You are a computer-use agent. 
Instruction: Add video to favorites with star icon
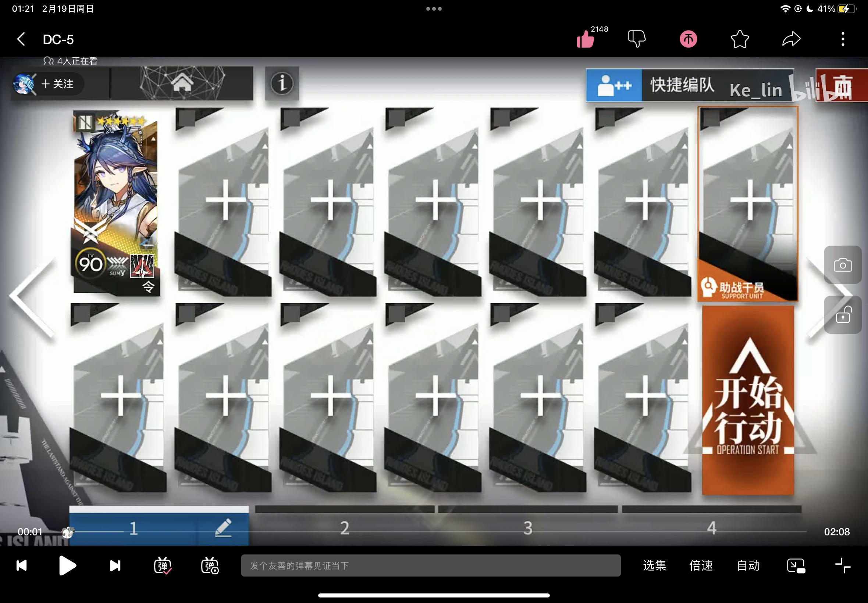[x=740, y=39]
